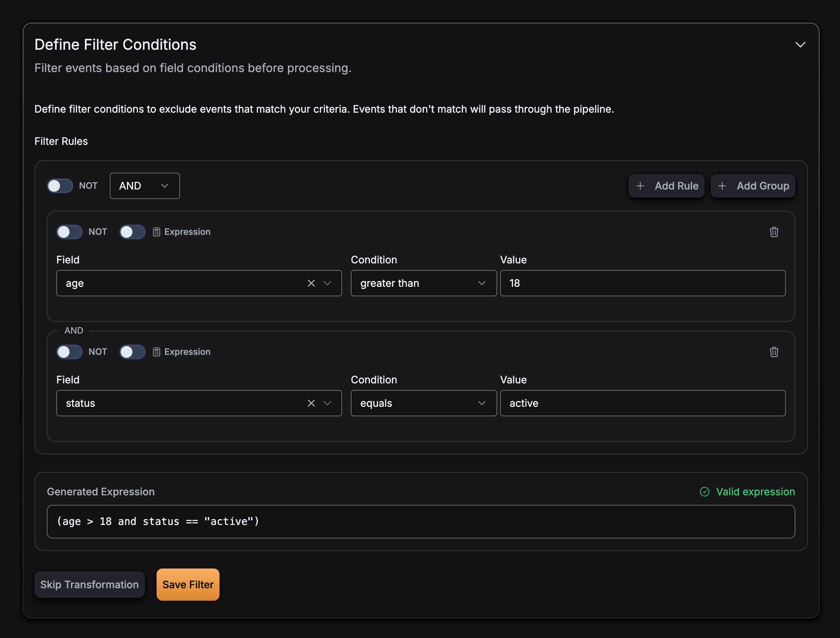Add a new rule with Add Rule
The width and height of the screenshot is (840, 638).
666,186
